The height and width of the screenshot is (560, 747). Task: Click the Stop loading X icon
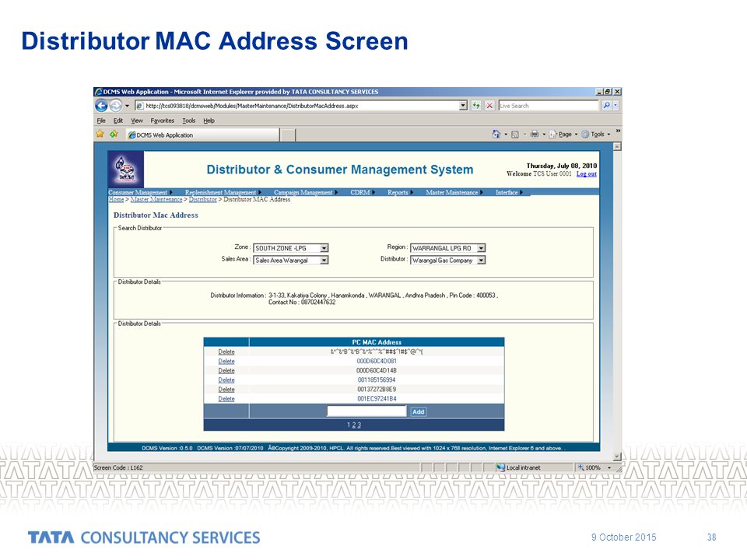[489, 106]
